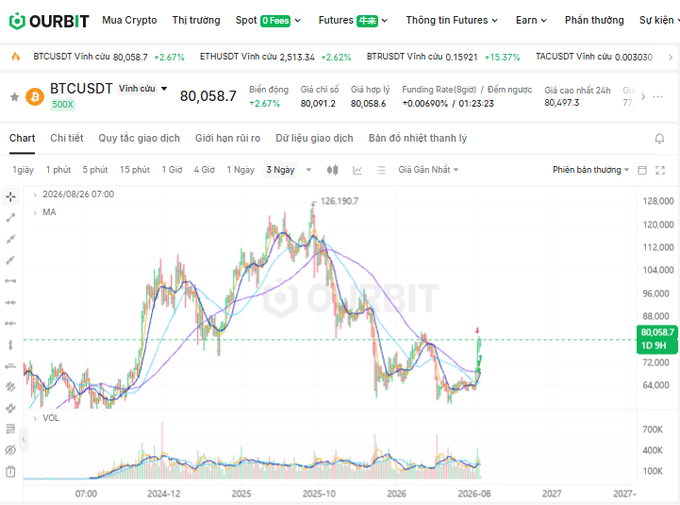680x505 pixels.
Task: Click the Bitcoin coin icon
Action: [35, 97]
